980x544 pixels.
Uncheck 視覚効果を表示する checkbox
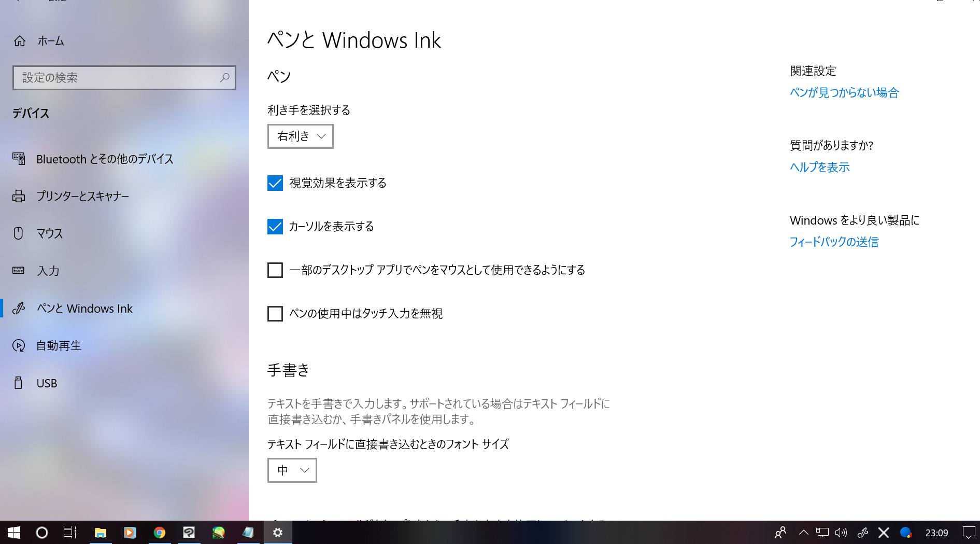[275, 183]
